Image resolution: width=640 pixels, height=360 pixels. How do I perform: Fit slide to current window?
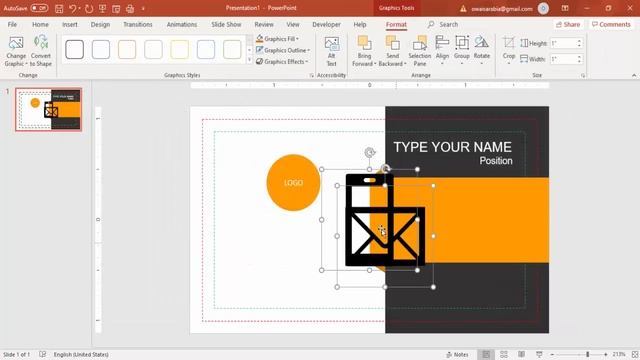(x=635, y=354)
